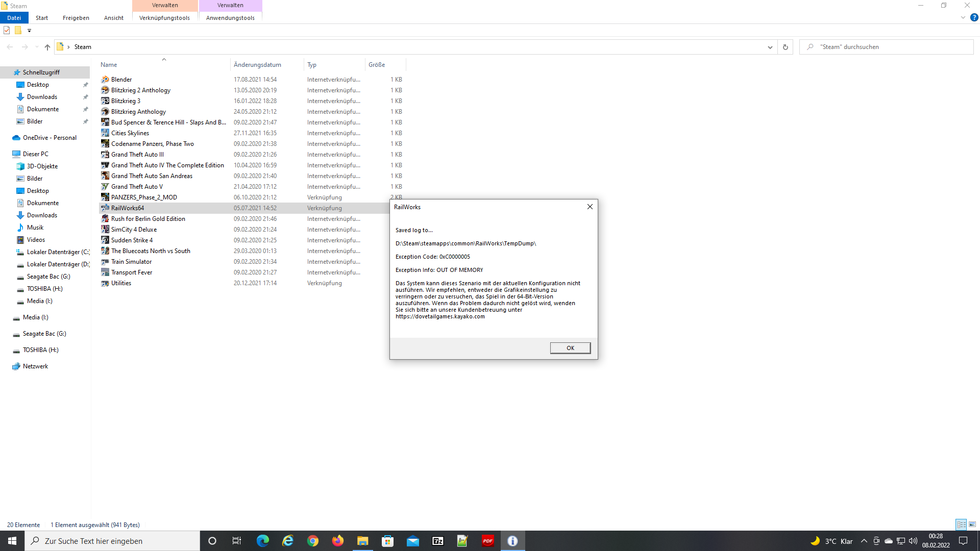Select the Sudden Strike 4 shortcut icon
The width and height of the screenshot is (980, 551).
click(x=105, y=240)
